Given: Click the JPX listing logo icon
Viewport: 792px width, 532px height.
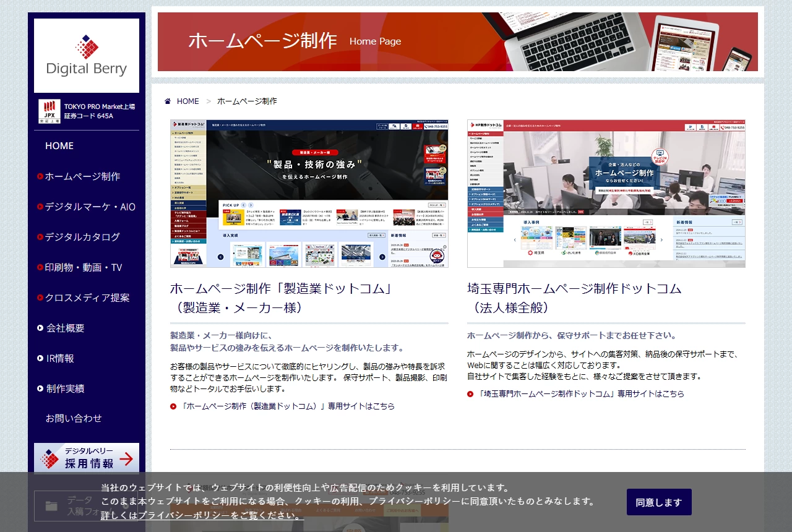Looking at the screenshot, I should (x=49, y=111).
